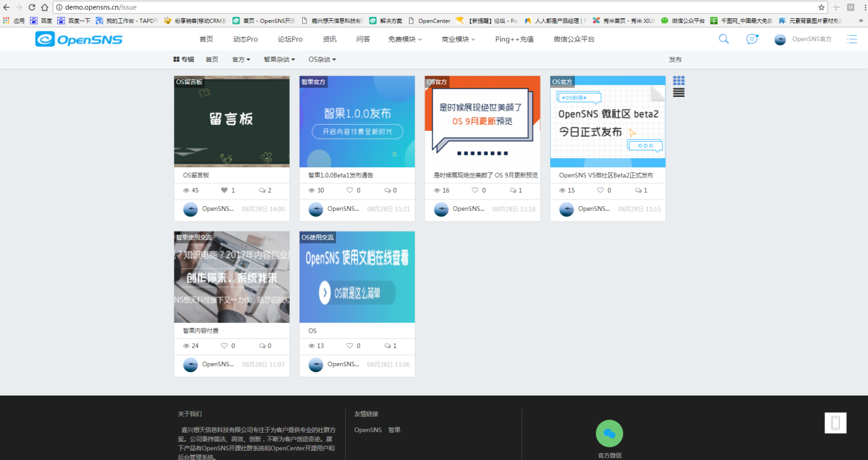Click OS留言板 category tag on first card
Image resolution: width=868 pixels, height=460 pixels.
189,81
